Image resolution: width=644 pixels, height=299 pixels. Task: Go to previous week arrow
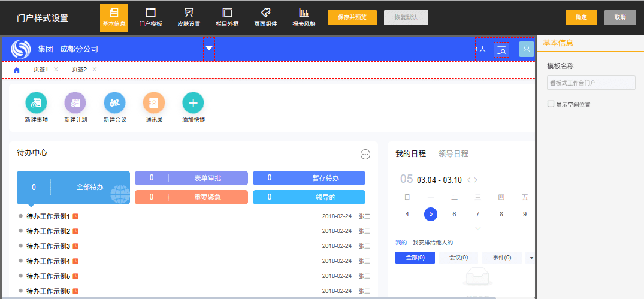468,180
